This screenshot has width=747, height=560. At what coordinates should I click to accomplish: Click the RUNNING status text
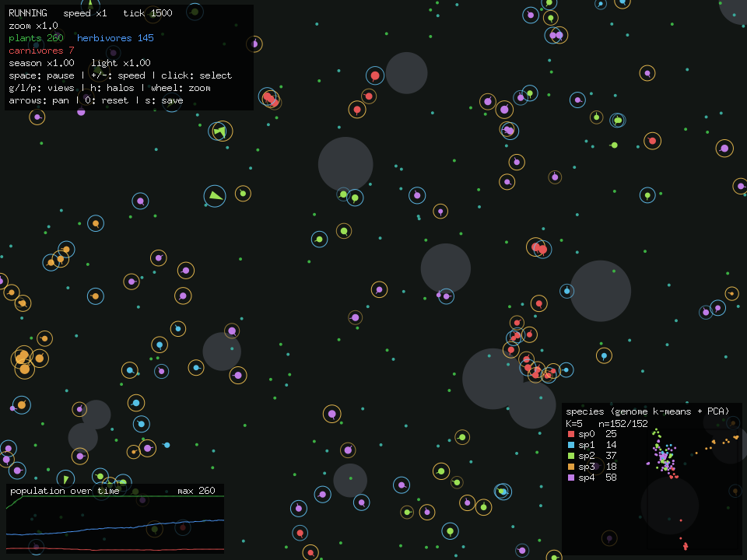pos(28,13)
